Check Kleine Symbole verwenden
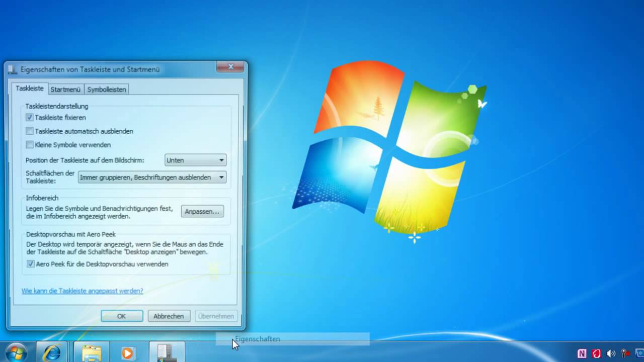The image size is (644, 362). click(x=30, y=145)
